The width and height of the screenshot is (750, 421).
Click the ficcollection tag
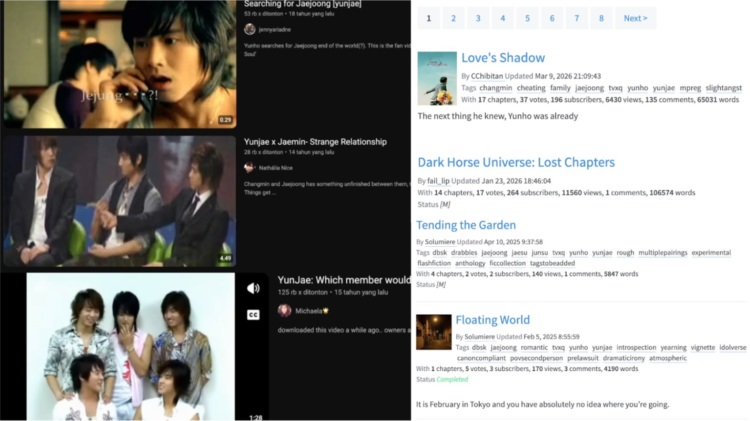coord(507,263)
